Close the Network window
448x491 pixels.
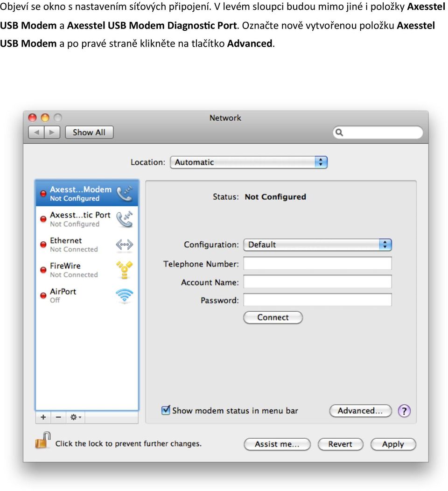coord(32,118)
